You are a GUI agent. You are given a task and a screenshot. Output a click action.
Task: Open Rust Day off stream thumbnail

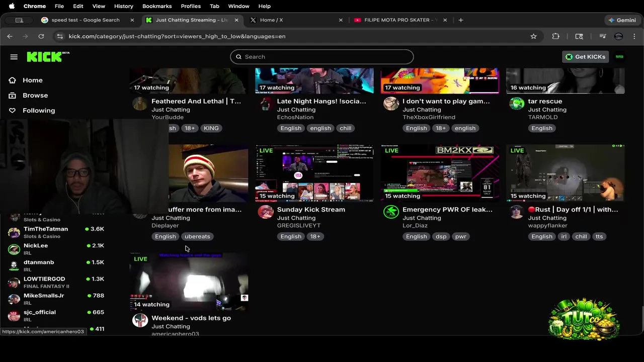566,173
